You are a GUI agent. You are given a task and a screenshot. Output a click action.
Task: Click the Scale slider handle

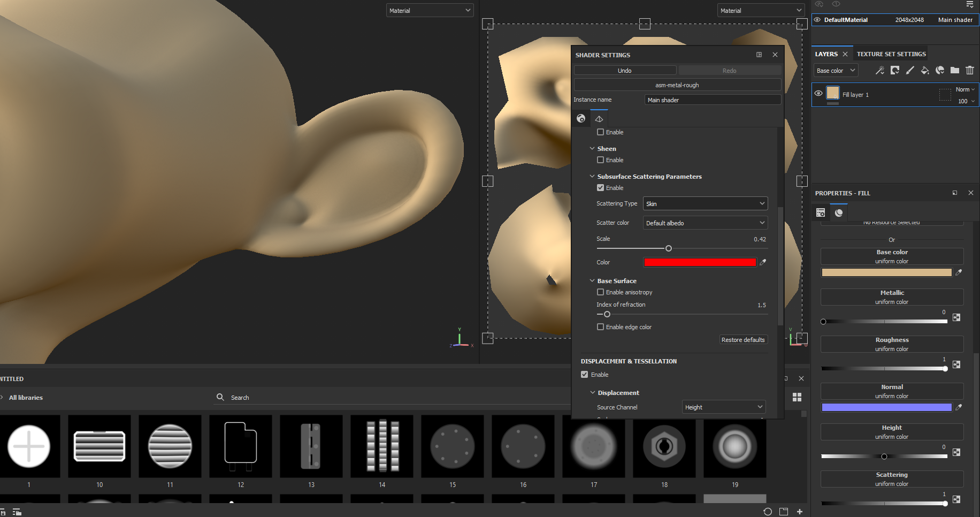click(x=669, y=248)
